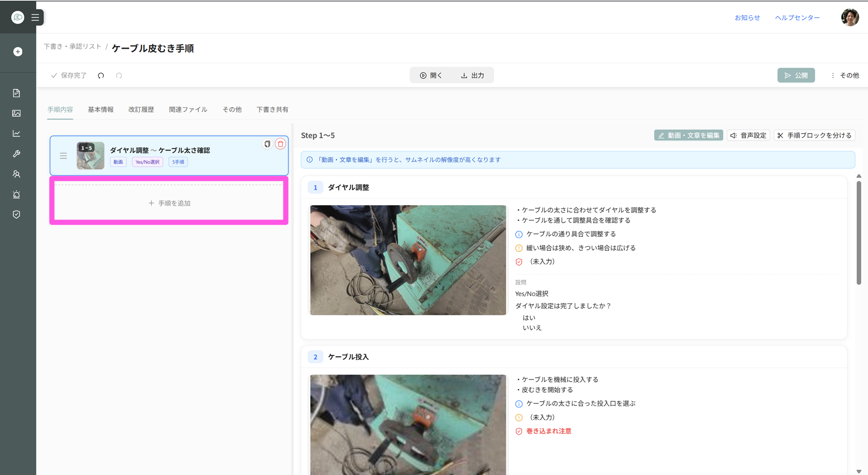Open the users icon in sidebar
The image size is (868, 475).
(16, 174)
